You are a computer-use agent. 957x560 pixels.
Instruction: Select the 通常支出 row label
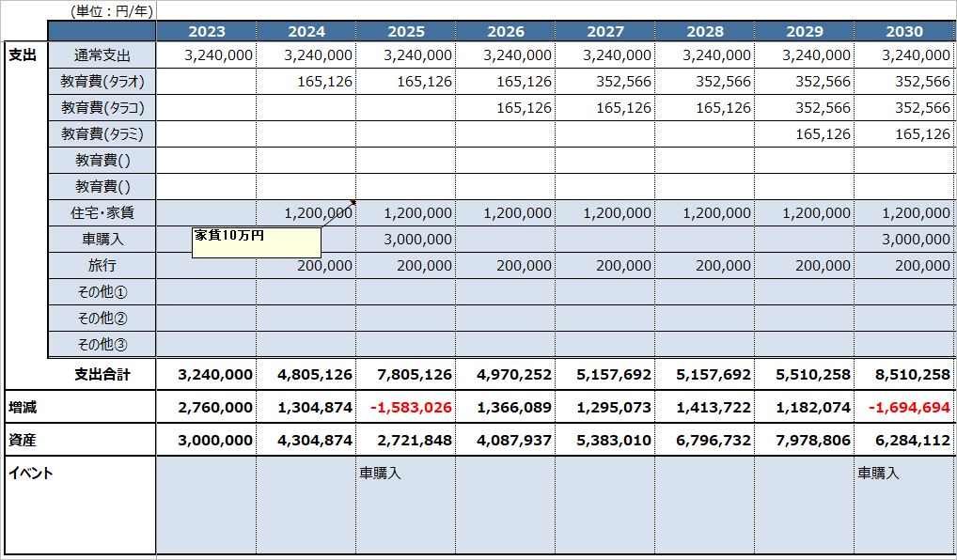pos(102,55)
